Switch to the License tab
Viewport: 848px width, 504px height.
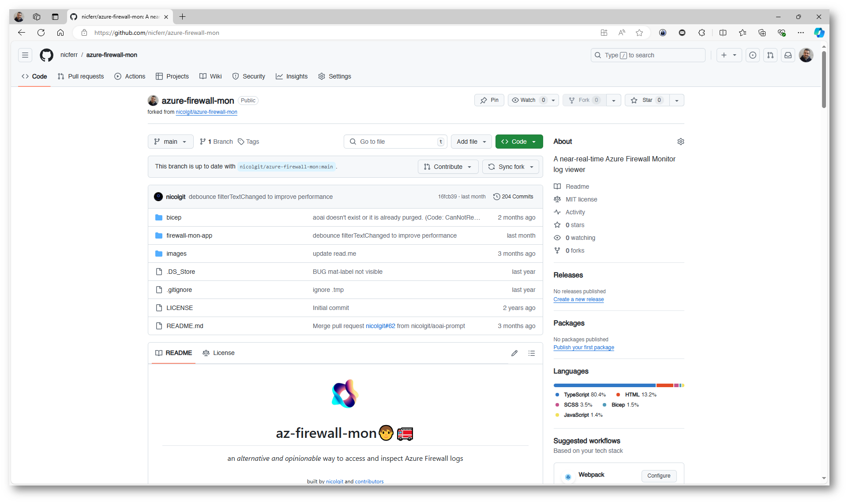click(x=218, y=353)
